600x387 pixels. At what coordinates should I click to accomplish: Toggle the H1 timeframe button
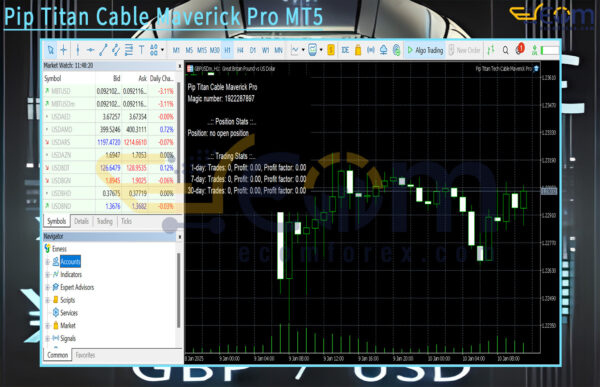(227, 50)
